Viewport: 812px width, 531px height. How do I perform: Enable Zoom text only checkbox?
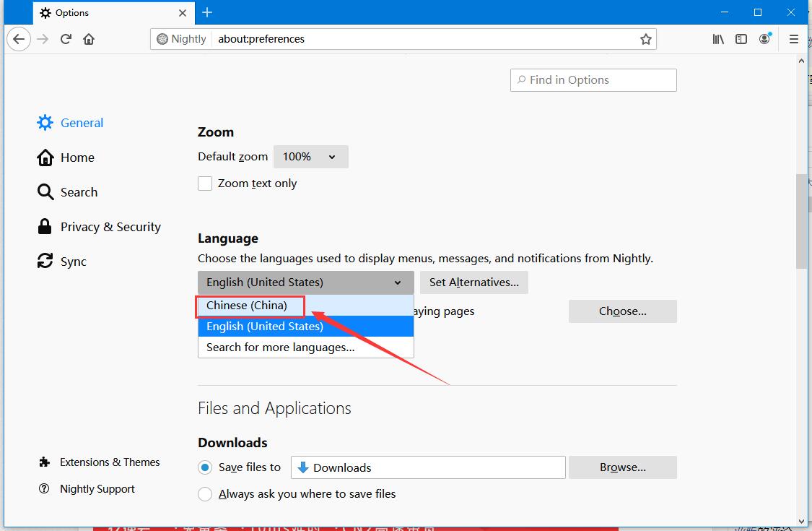[x=205, y=184]
